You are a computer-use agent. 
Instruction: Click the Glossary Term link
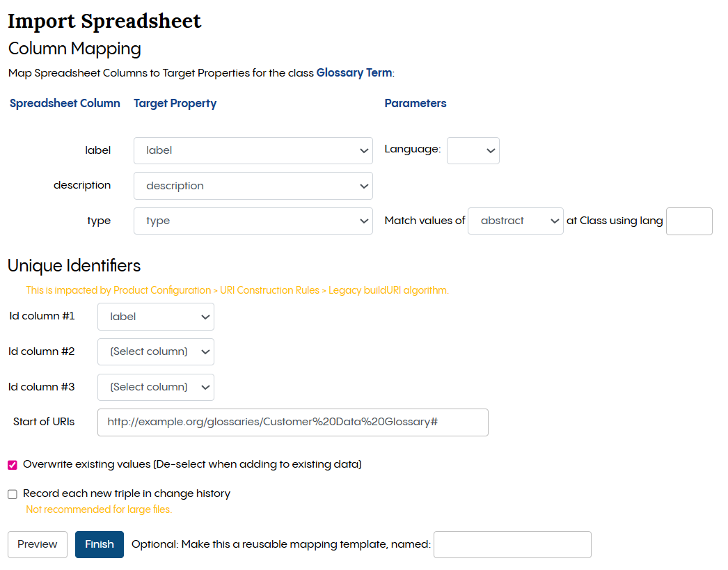(354, 72)
